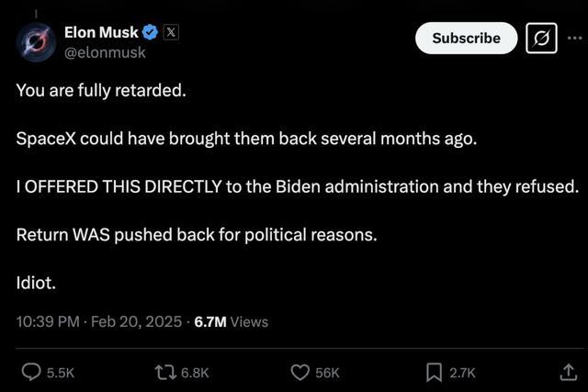This screenshot has width=588, height=392.
Task: Click the blue verified checkmark badge
Action: pyautogui.click(x=151, y=32)
